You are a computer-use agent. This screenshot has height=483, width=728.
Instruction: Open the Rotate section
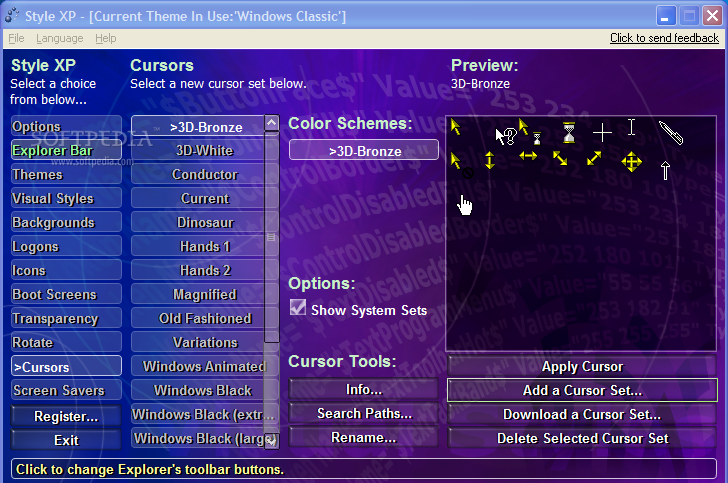click(x=66, y=342)
